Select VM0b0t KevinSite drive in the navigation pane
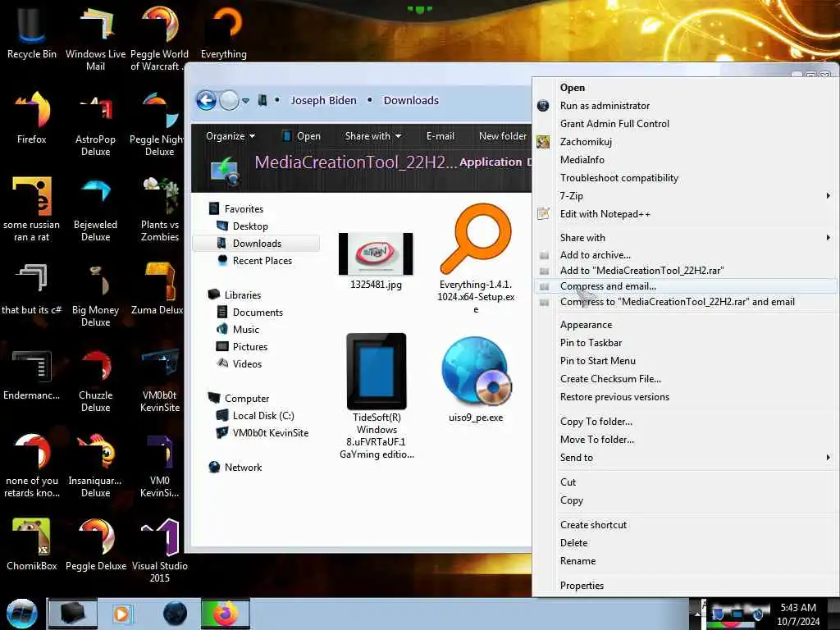The width and height of the screenshot is (840, 630). pyautogui.click(x=271, y=433)
